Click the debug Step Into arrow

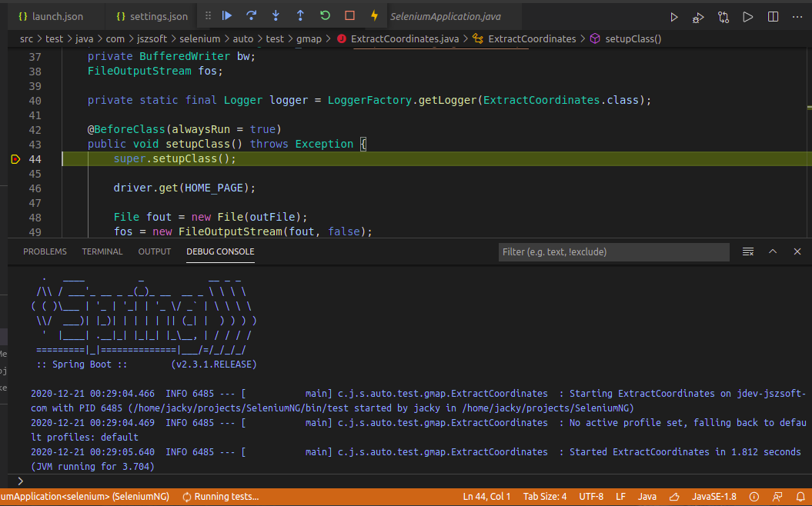pyautogui.click(x=276, y=16)
